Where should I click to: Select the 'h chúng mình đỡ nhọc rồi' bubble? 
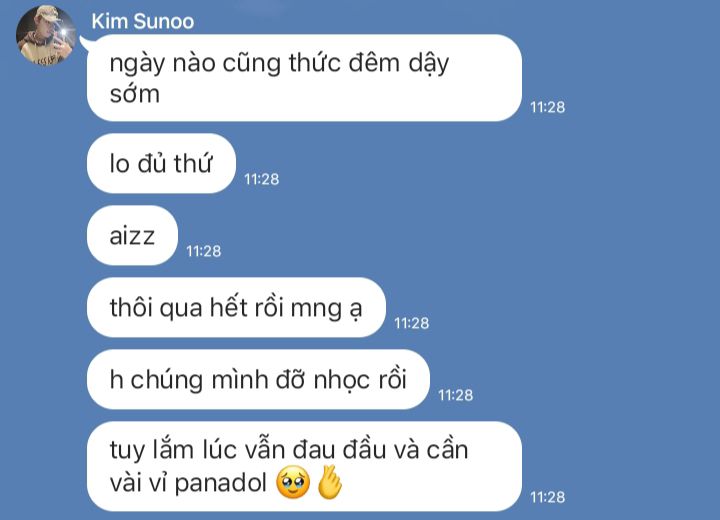click(258, 379)
